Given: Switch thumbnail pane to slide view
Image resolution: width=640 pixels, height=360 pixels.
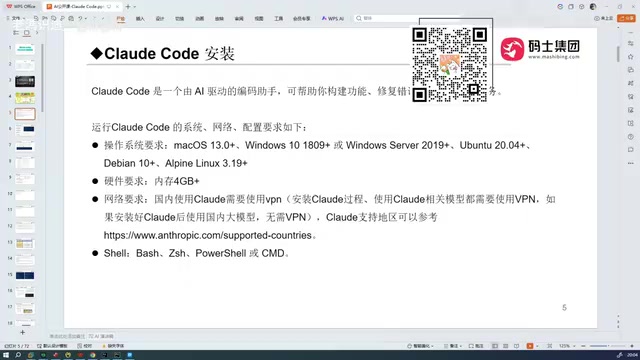Looking at the screenshot, I should pyautogui.click(x=27, y=33).
